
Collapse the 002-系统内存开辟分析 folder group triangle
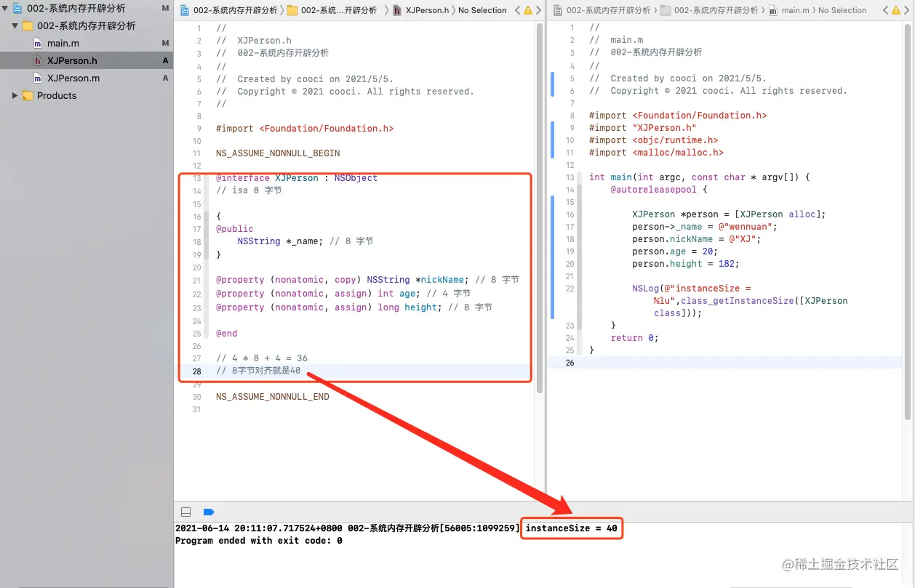pyautogui.click(x=15, y=25)
